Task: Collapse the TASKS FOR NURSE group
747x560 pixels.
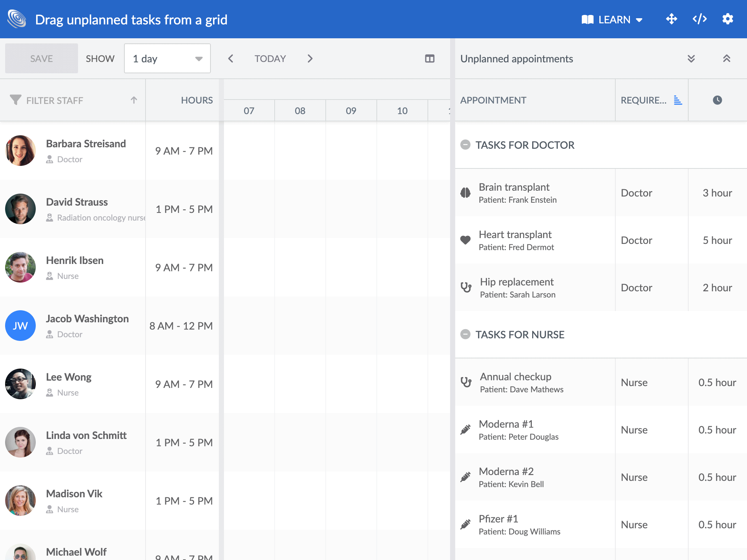Action: click(465, 334)
